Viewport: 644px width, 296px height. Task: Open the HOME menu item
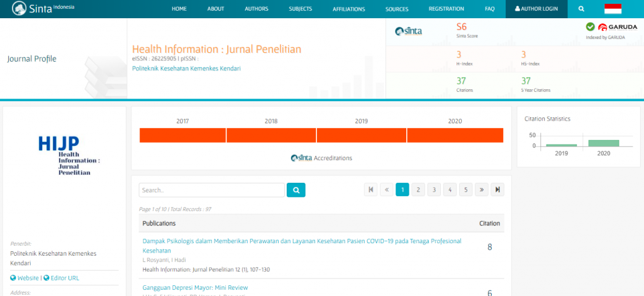click(x=179, y=9)
